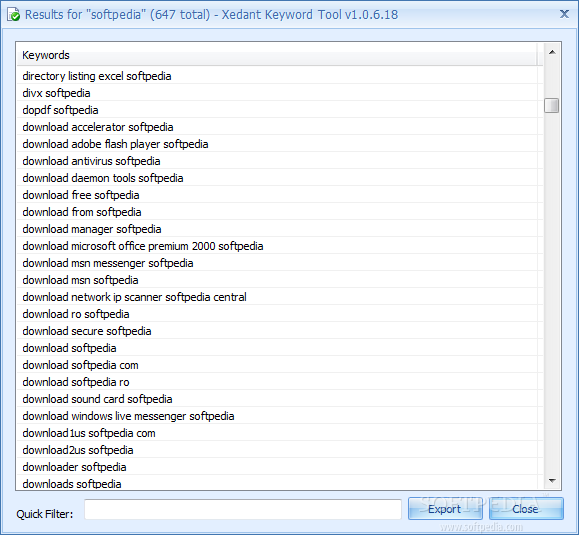This screenshot has height=535, width=579.
Task: Select 'download antivirus softpedia' row
Action: pos(280,161)
